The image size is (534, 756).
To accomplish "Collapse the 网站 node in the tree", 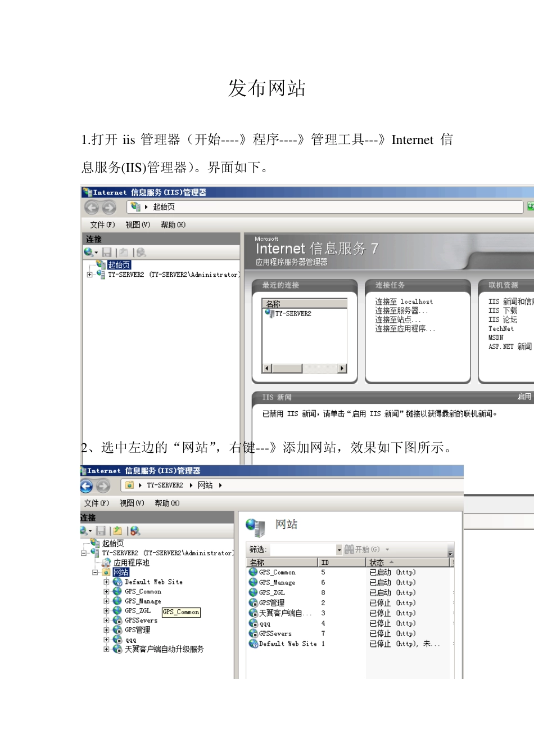I will click(x=95, y=572).
